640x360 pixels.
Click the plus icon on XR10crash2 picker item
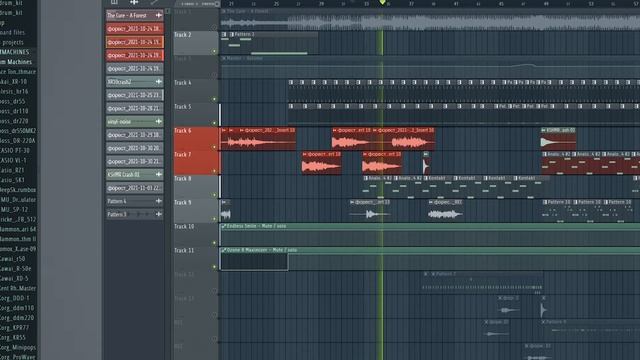pyautogui.click(x=159, y=82)
